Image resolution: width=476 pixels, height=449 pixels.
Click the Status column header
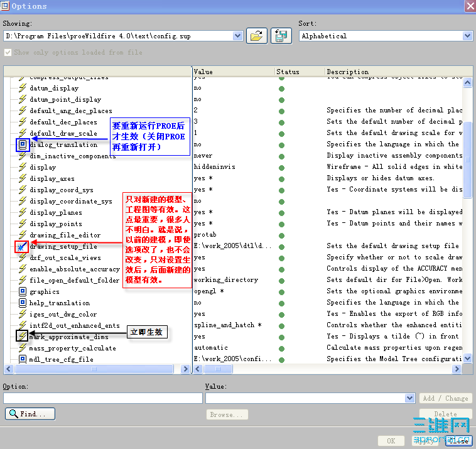(300, 72)
